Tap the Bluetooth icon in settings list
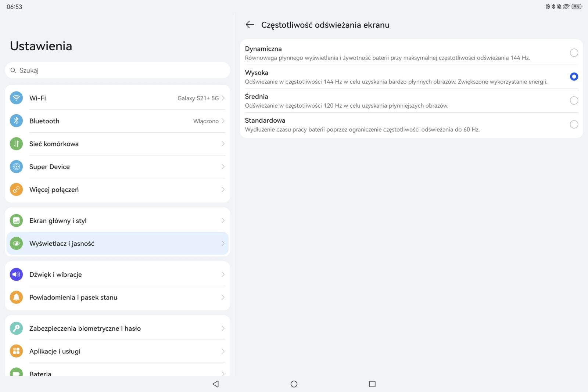 [16, 121]
